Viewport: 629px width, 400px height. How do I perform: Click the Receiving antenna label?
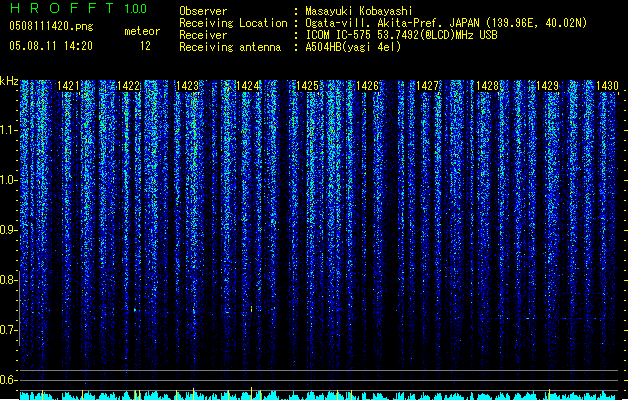point(230,47)
